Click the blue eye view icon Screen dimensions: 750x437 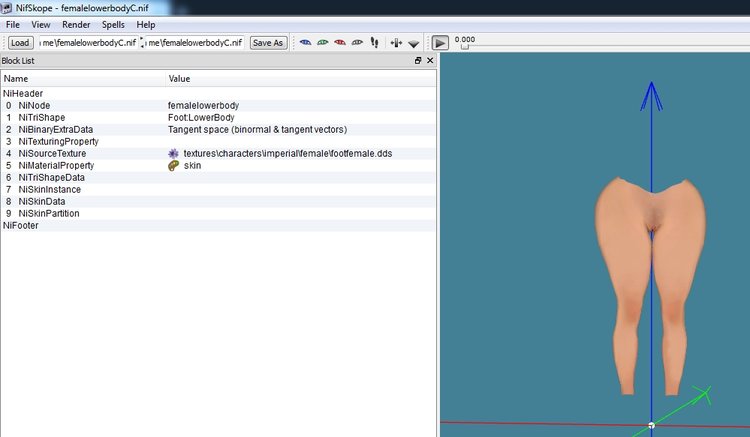[x=305, y=43]
